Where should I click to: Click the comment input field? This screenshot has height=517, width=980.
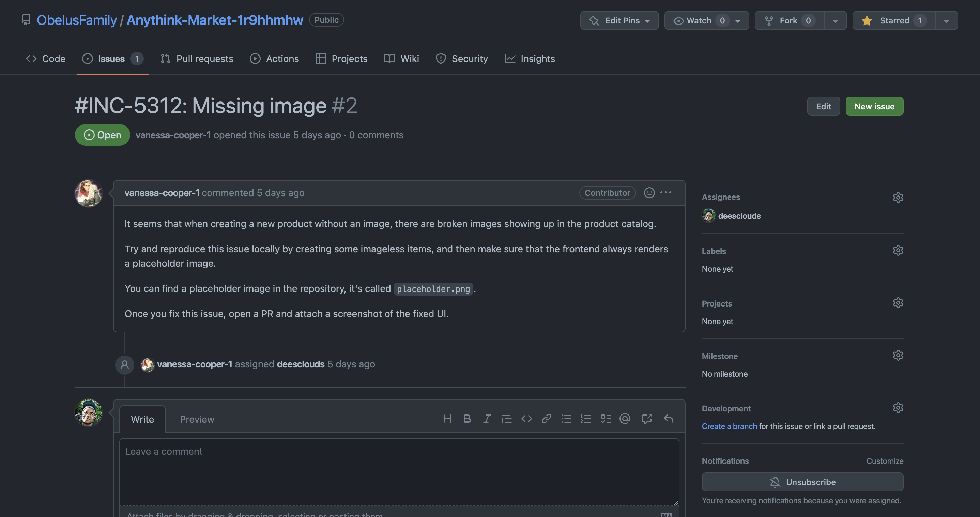pyautogui.click(x=399, y=471)
